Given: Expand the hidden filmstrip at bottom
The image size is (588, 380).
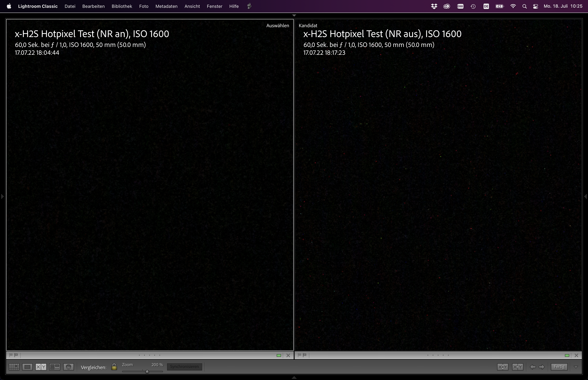Looking at the screenshot, I should coord(294,378).
